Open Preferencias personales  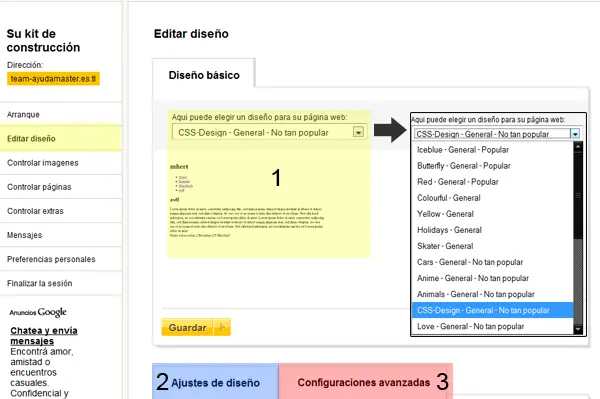[x=61, y=259]
